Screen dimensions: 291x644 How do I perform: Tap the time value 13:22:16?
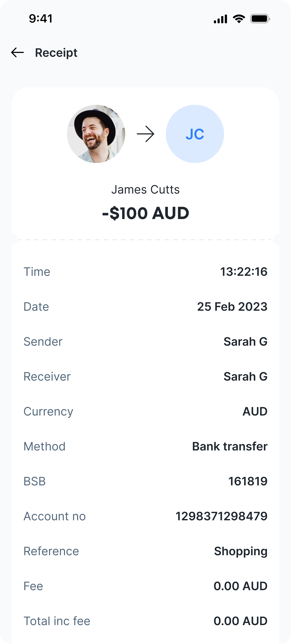[x=244, y=272]
